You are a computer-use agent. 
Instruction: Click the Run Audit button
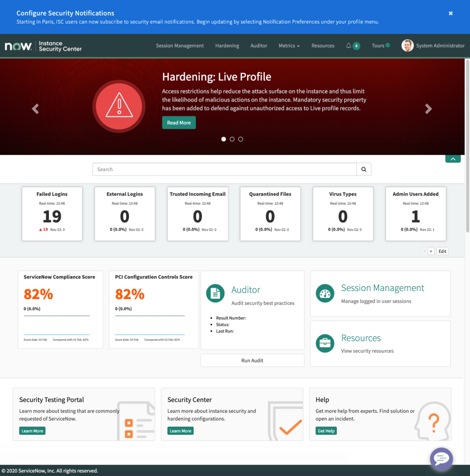[252, 360]
